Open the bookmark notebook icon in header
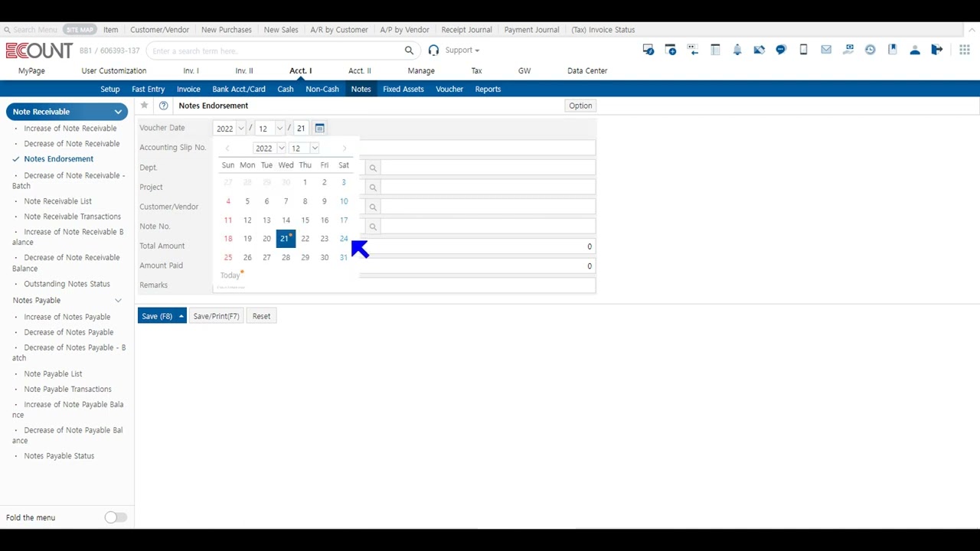980x551 pixels. click(x=893, y=50)
